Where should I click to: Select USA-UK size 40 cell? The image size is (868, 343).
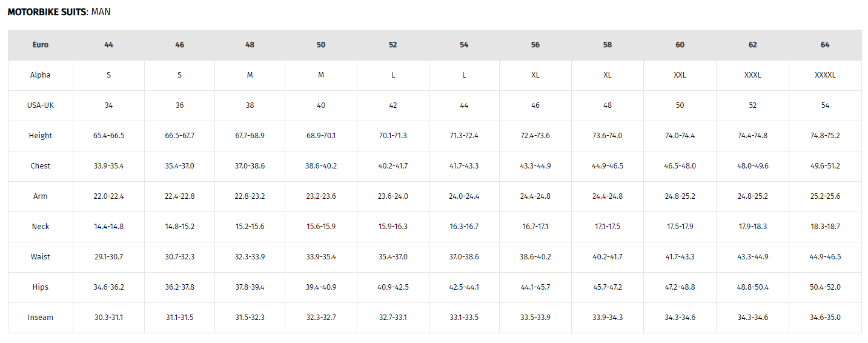[321, 105]
